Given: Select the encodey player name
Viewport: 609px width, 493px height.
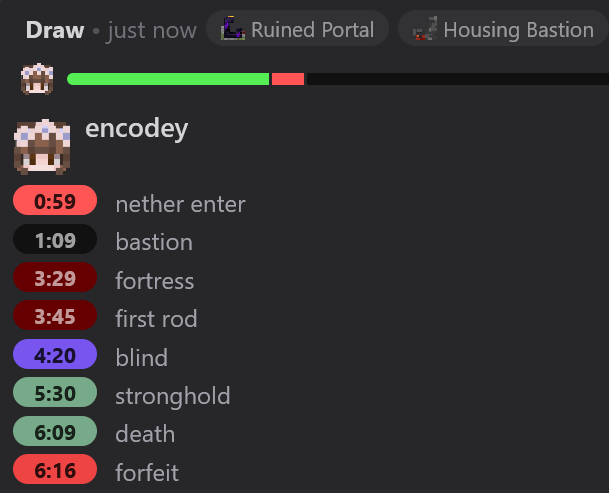Looking at the screenshot, I should tap(136, 129).
